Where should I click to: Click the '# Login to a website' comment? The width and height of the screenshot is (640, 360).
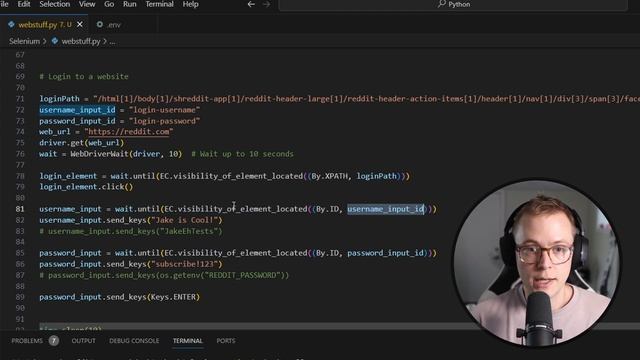pos(84,77)
